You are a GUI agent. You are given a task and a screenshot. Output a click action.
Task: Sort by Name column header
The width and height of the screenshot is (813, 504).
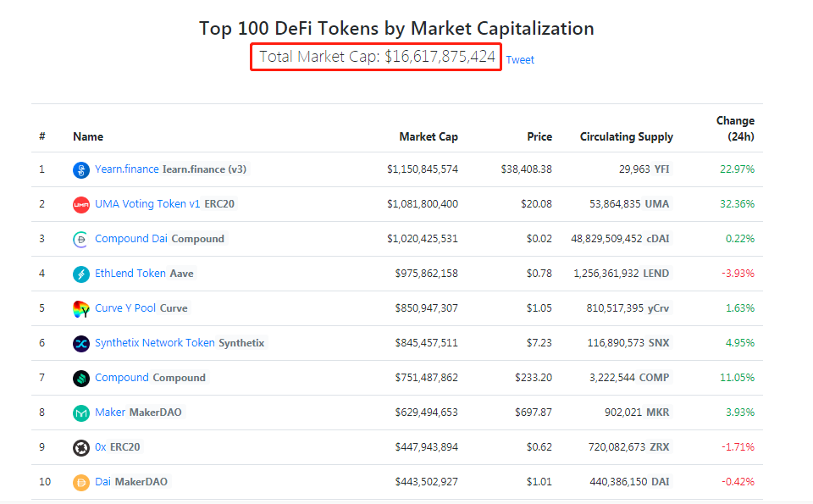[x=88, y=136]
